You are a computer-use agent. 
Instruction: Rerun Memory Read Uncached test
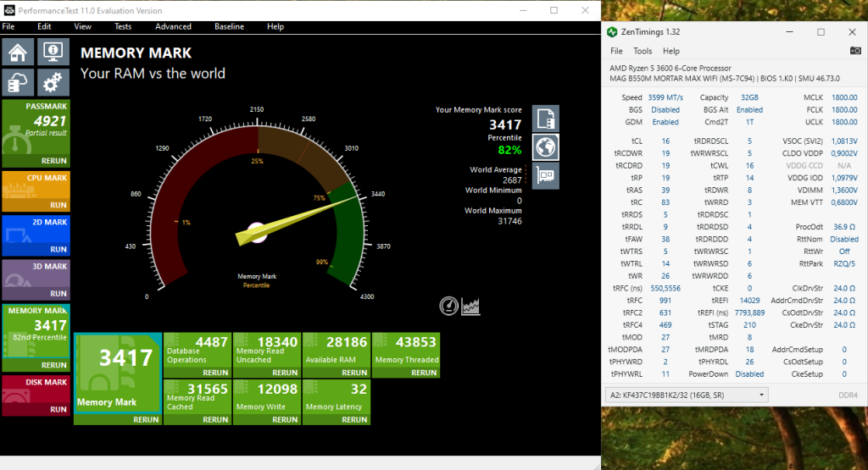tap(285, 373)
